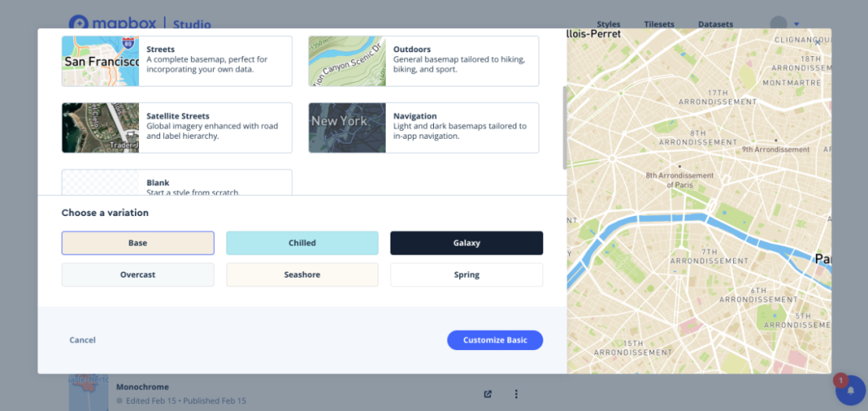This screenshot has height=411, width=868.
Task: Go to Tilesets tab
Action: coord(659,24)
